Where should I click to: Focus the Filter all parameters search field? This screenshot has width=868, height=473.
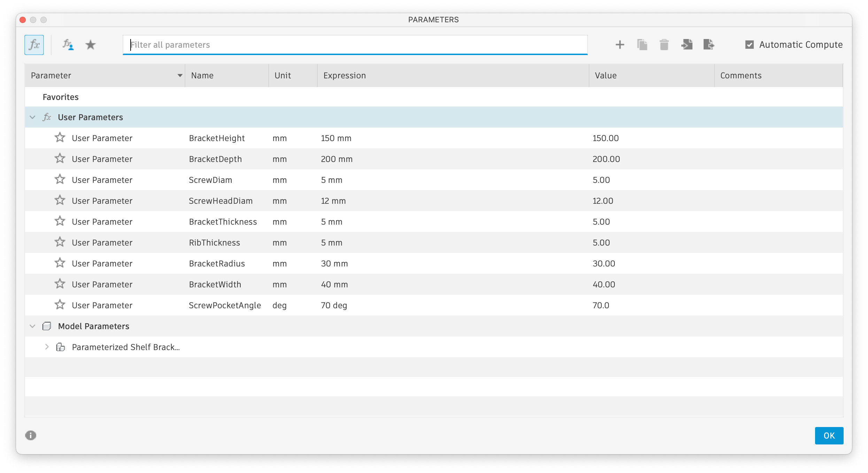(355, 45)
